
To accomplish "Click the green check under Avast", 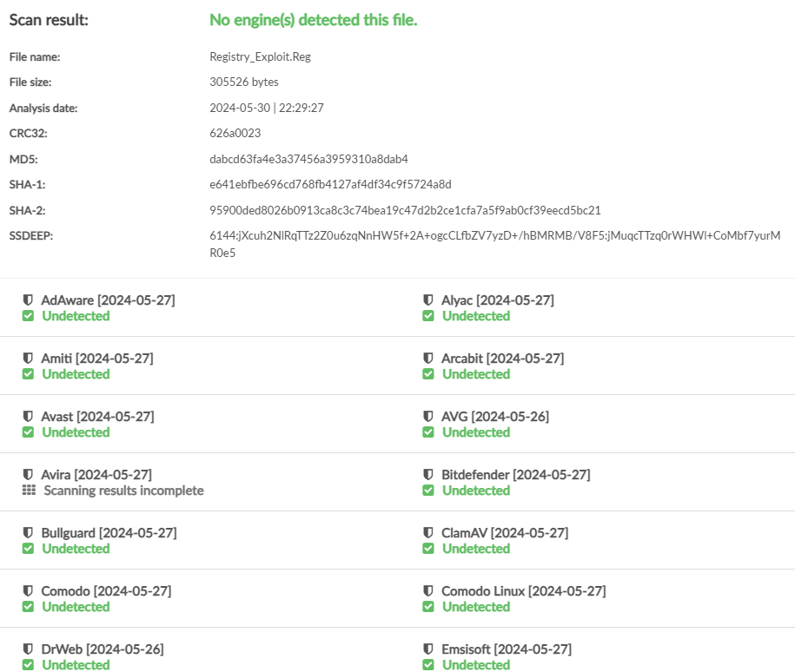I will pyautogui.click(x=28, y=432).
